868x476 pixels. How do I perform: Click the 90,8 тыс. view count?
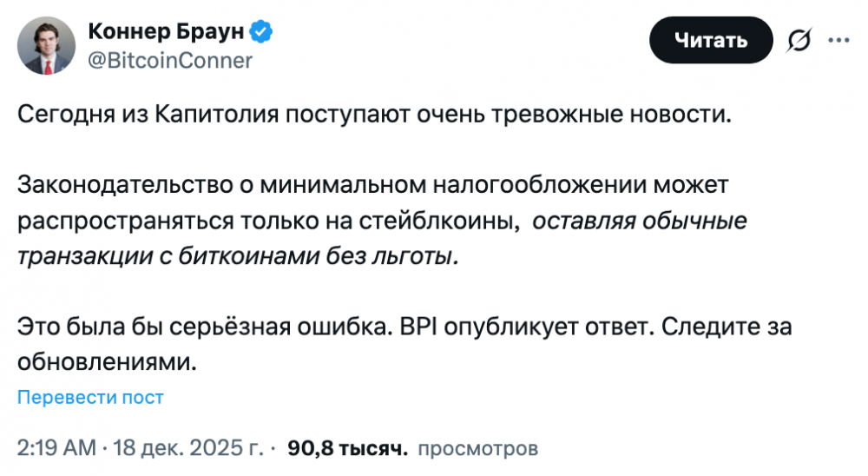(347, 448)
